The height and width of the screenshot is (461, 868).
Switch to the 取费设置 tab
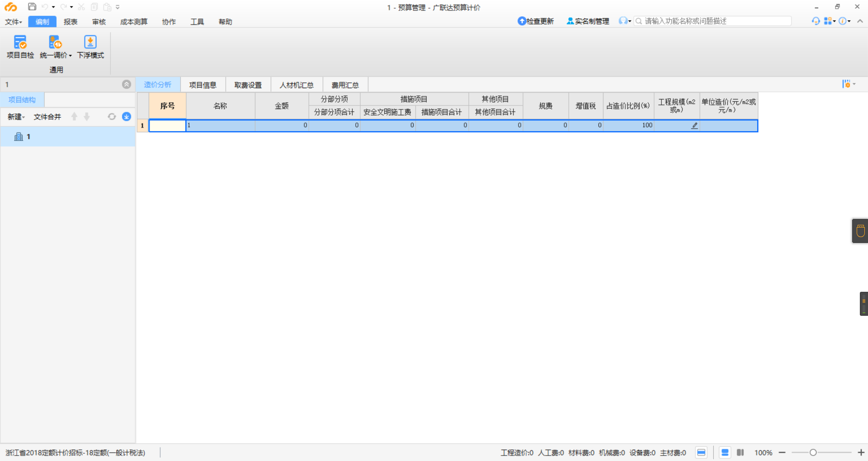[248, 85]
